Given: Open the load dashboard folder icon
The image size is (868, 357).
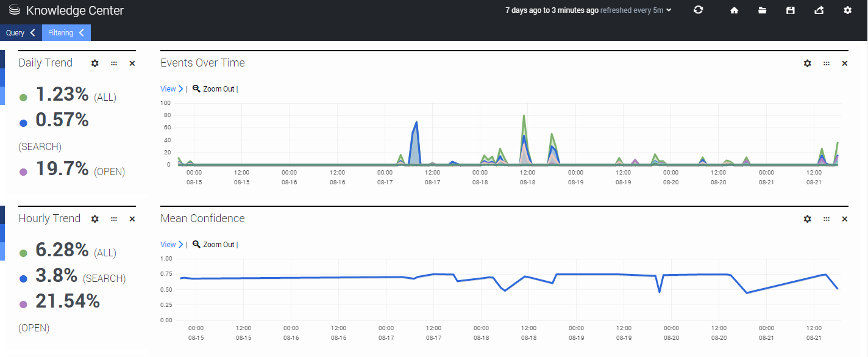Looking at the screenshot, I should point(762,10).
